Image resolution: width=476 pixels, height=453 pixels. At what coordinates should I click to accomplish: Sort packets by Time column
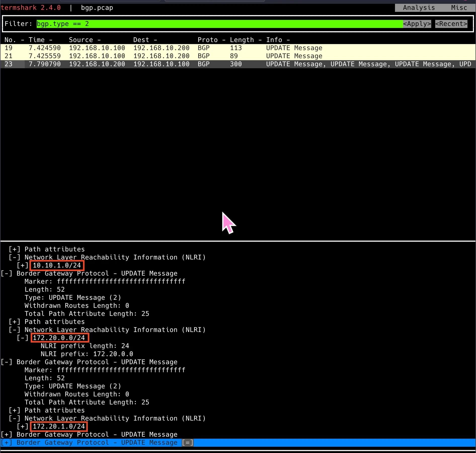(36, 40)
